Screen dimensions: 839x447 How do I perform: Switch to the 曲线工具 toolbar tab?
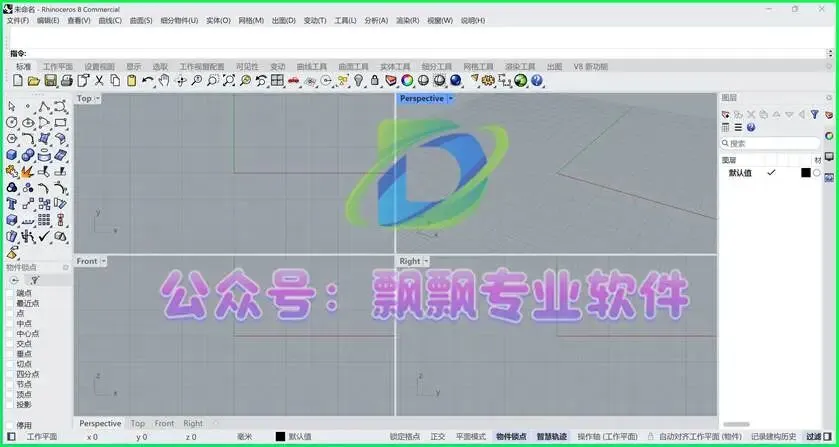click(312, 66)
